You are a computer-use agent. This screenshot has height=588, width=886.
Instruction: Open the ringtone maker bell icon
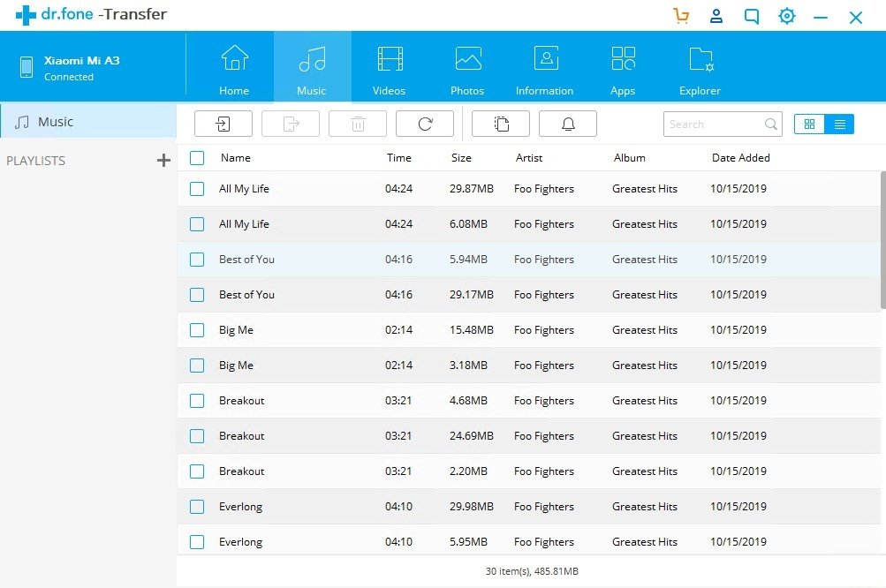coord(568,124)
